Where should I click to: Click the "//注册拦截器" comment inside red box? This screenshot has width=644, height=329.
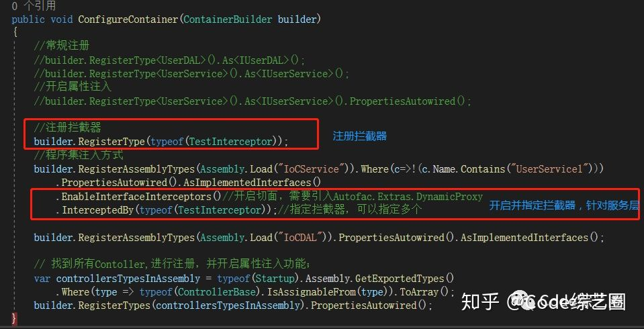click(x=67, y=128)
